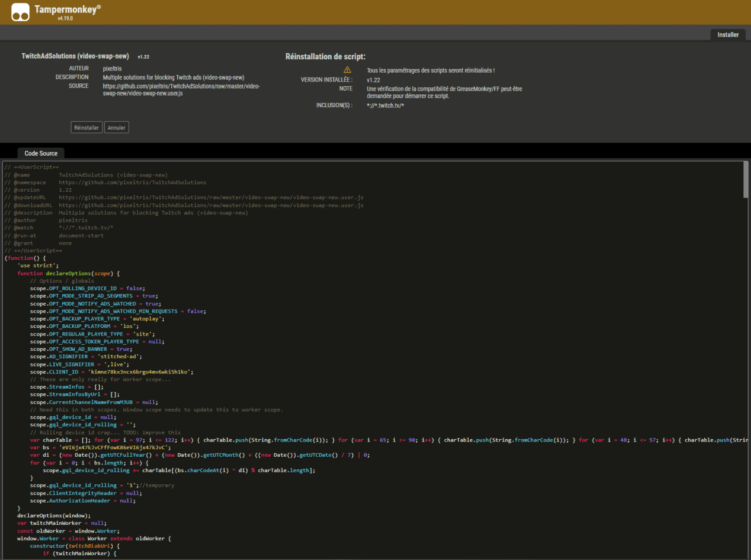Click the script description text in header
This screenshot has width=751, height=560.
[x=174, y=77]
